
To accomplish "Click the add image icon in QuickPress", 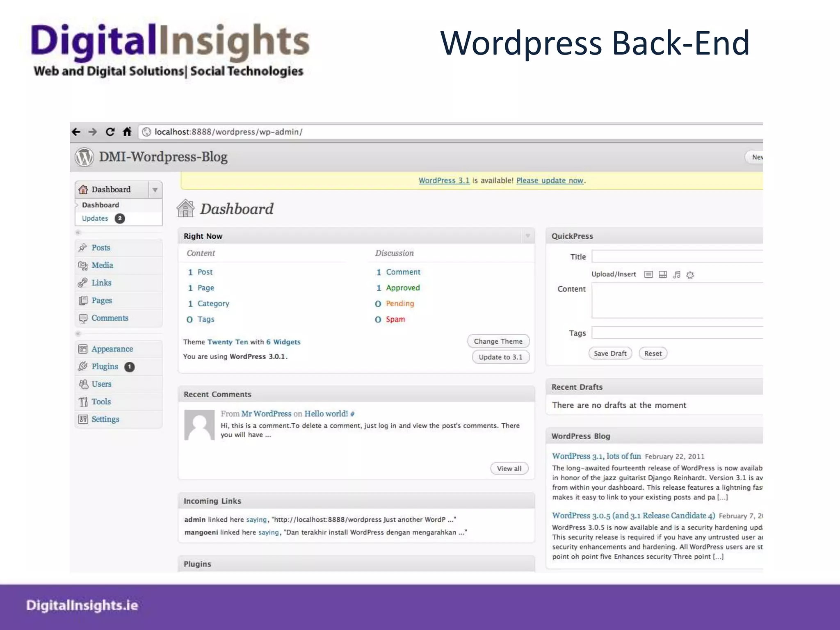I will [648, 274].
